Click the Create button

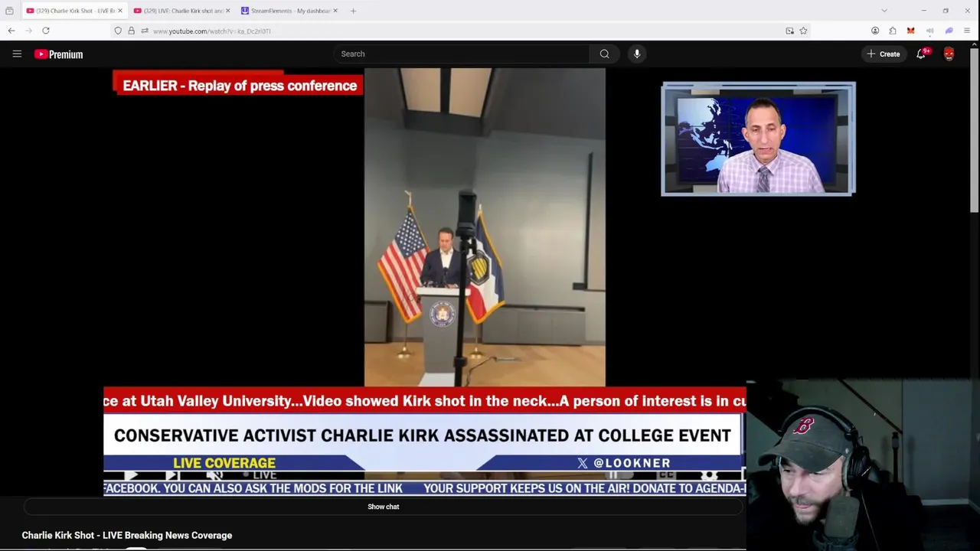pyautogui.click(x=883, y=54)
